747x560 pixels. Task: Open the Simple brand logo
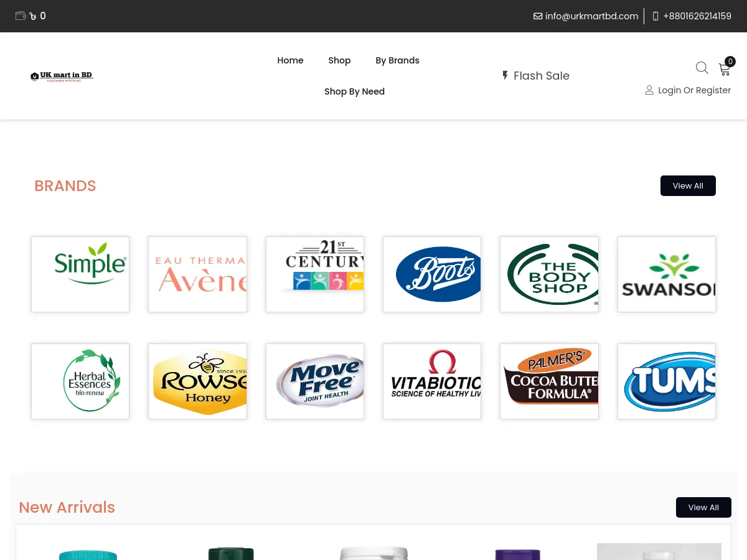coord(80,274)
